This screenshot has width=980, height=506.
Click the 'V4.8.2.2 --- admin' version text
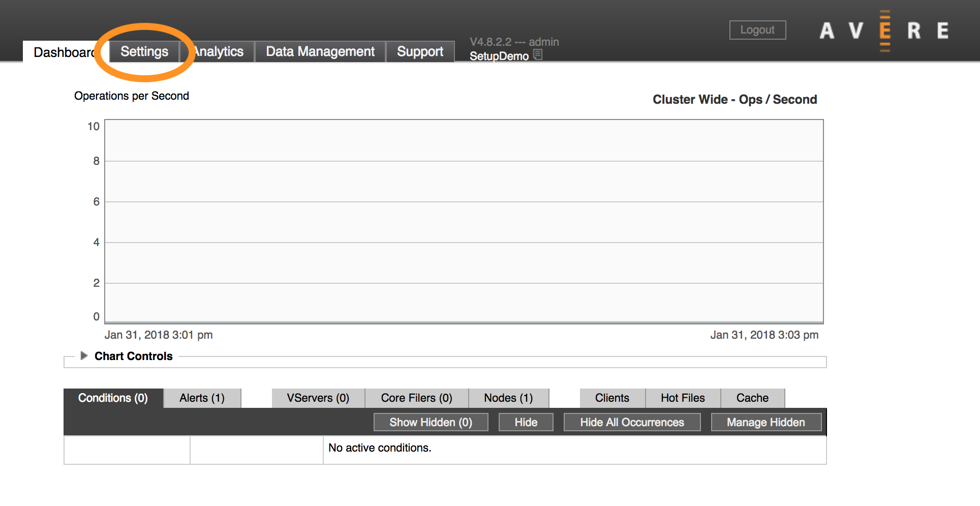[514, 42]
